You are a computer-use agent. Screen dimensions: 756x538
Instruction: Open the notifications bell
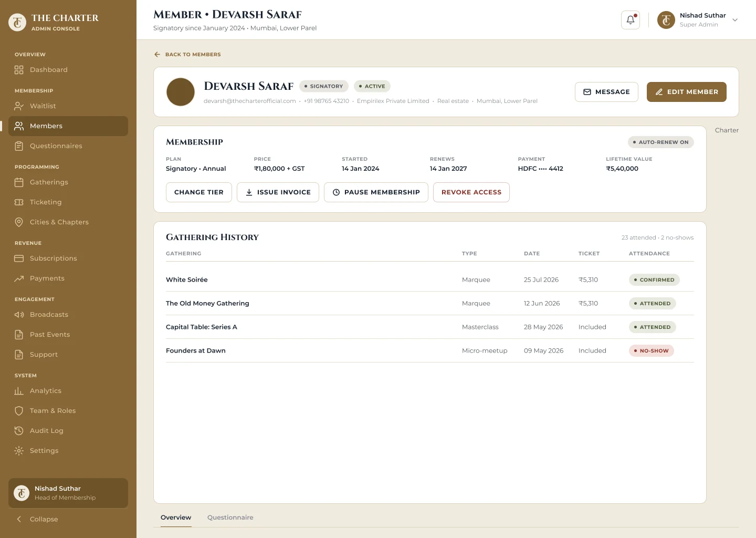(x=631, y=20)
